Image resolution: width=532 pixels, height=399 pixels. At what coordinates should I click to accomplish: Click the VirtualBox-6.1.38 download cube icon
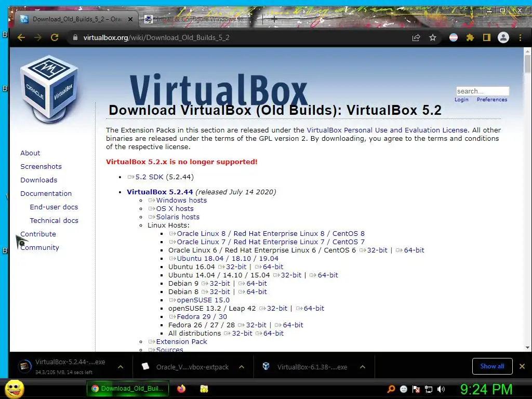[266, 366]
